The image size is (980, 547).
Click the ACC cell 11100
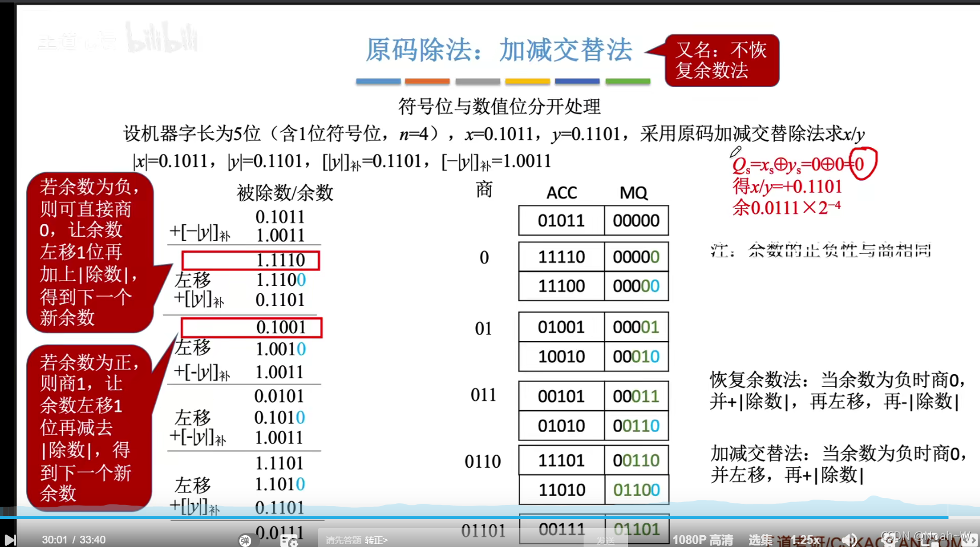click(561, 286)
